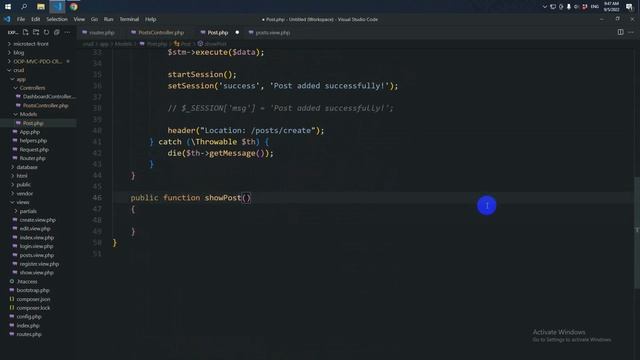
Task: Collapse the Models folder
Action: click(x=28, y=114)
